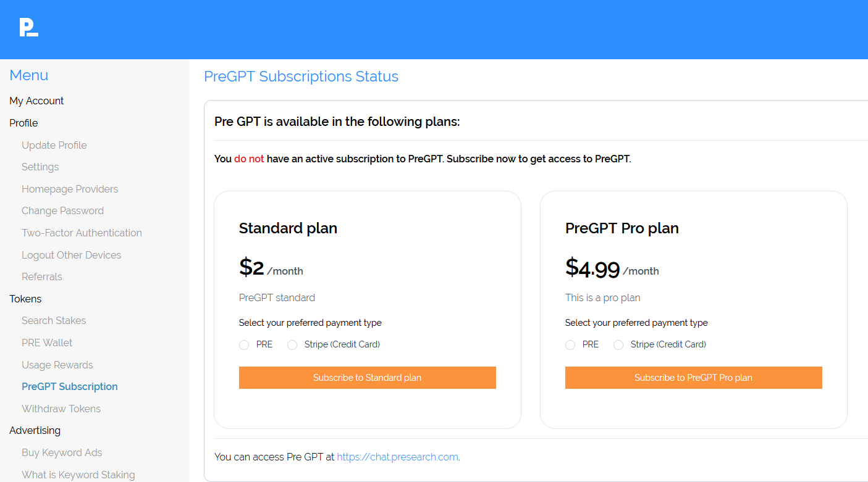Go to Search Stakes
The width and height of the screenshot is (868, 482).
point(54,320)
